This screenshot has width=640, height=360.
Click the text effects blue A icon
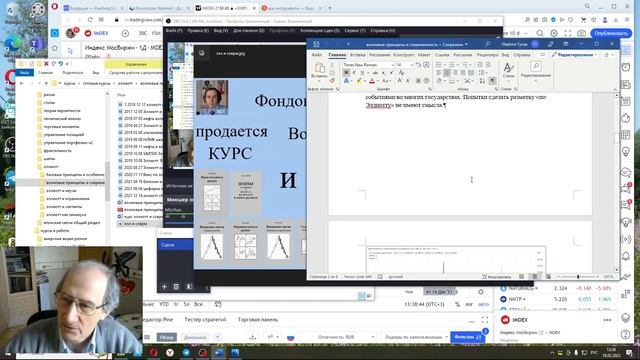tap(346, 81)
